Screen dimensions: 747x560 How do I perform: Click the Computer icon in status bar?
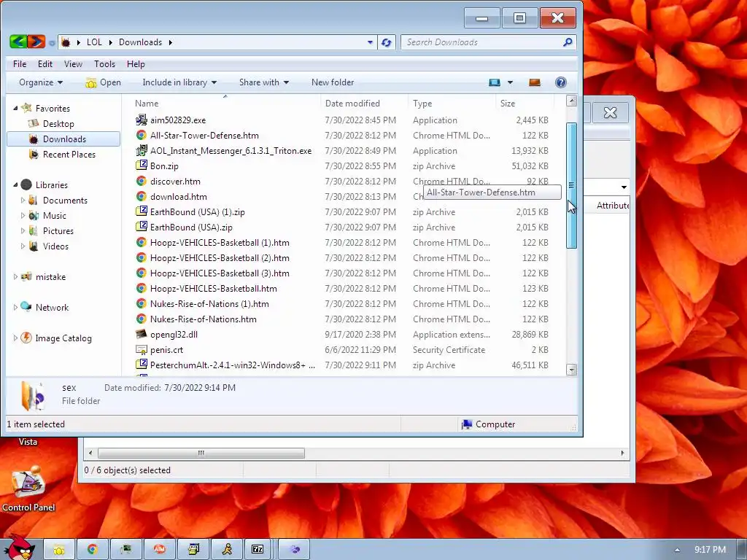point(466,424)
